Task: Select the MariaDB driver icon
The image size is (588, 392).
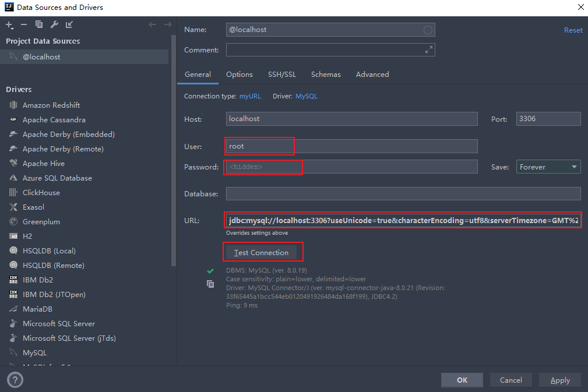Action: 13,309
